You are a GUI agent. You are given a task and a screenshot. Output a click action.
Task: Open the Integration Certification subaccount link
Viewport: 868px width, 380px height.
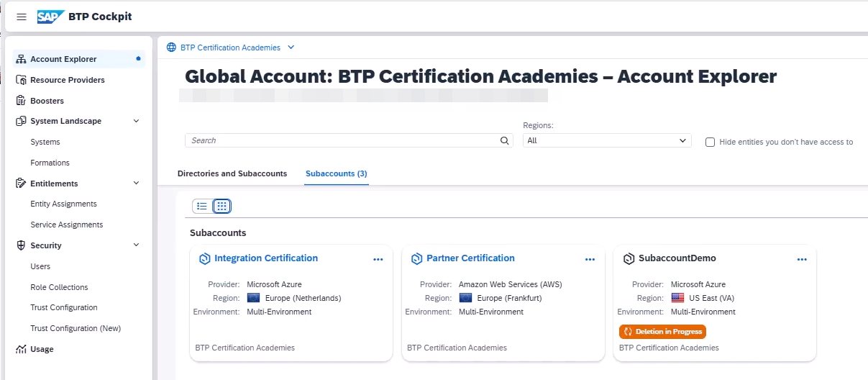(x=266, y=258)
